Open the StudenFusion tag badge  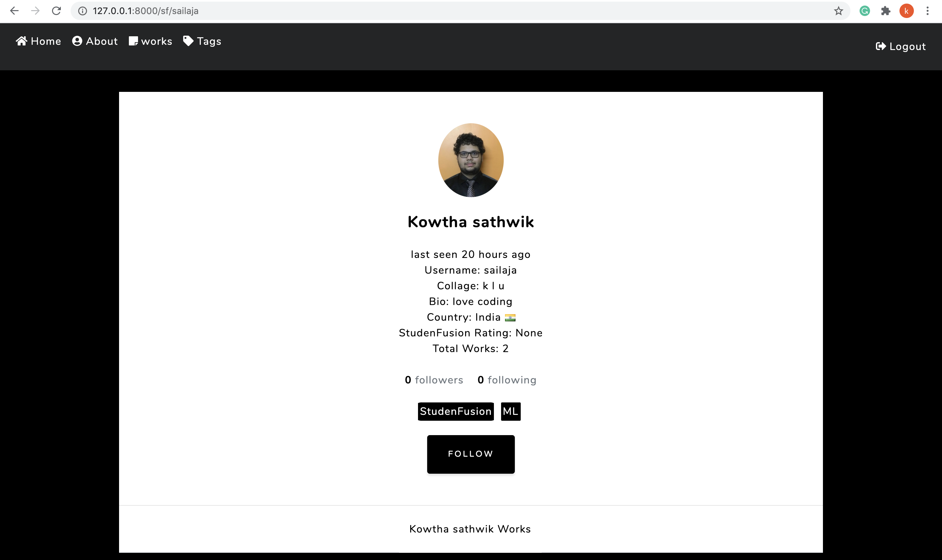[x=455, y=411]
